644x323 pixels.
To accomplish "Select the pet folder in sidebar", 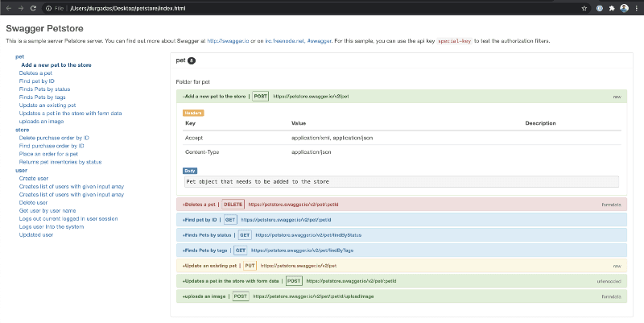I will click(19, 56).
